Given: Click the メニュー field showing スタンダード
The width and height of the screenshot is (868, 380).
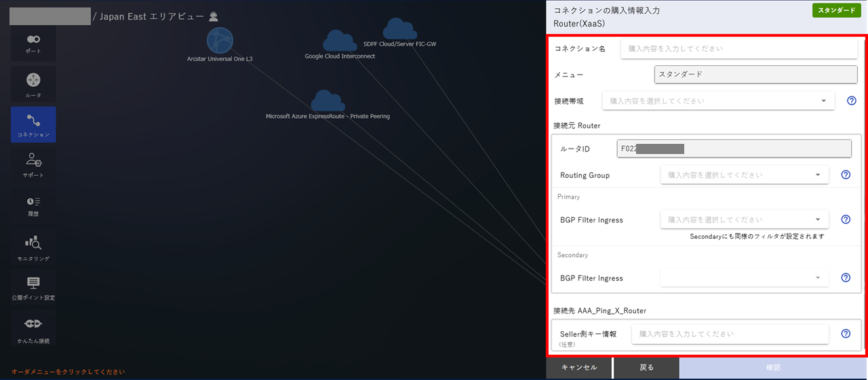Looking at the screenshot, I should pos(756,74).
